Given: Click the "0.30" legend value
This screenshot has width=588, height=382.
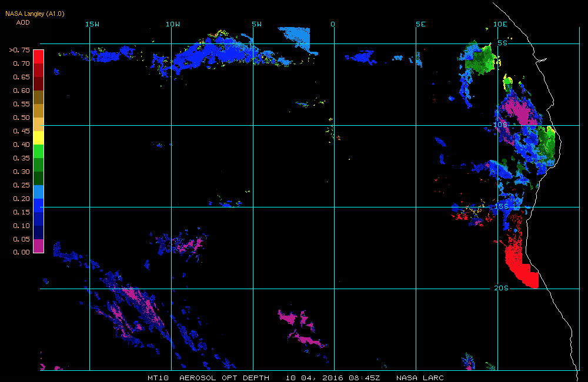Looking at the screenshot, I should point(21,172).
